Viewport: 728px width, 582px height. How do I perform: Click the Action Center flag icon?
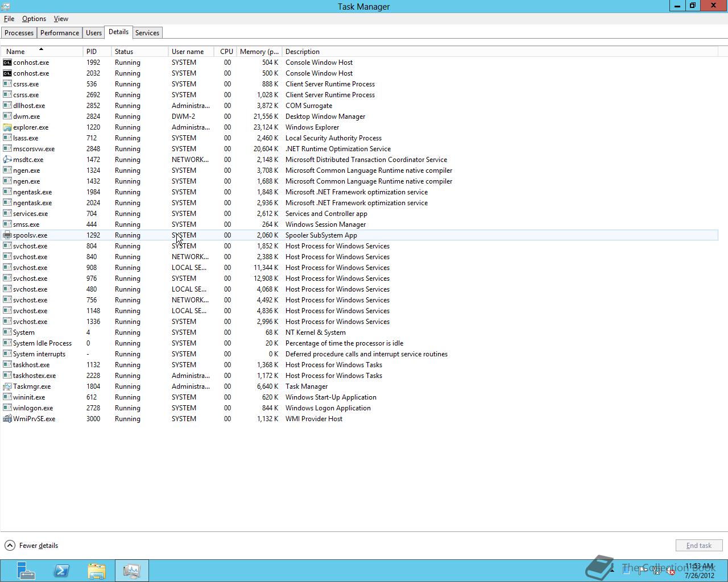642,571
